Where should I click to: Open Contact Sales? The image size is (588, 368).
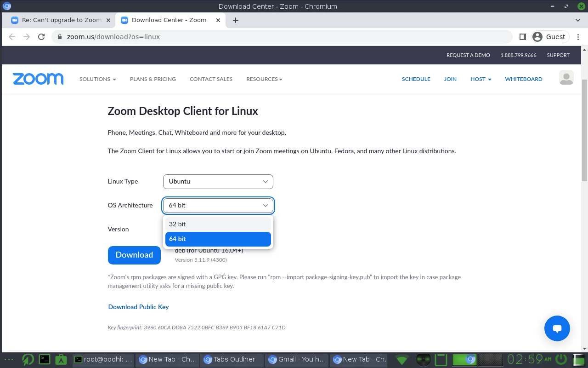(x=211, y=79)
